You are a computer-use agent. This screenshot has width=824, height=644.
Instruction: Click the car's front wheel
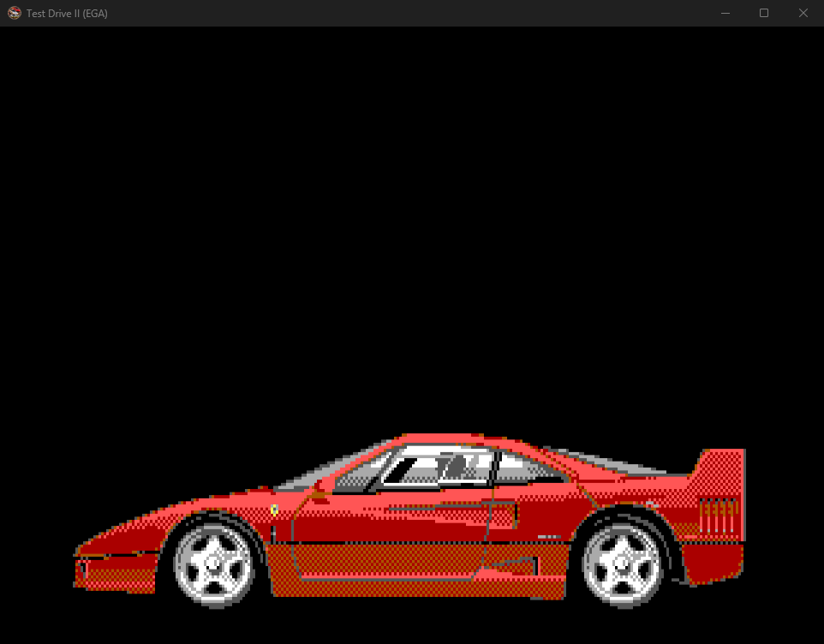coord(213,564)
